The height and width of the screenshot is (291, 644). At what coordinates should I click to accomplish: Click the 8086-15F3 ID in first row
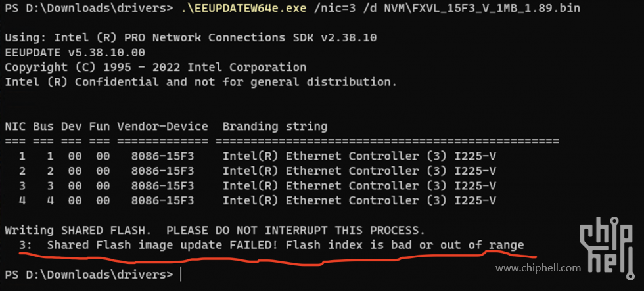[x=162, y=156]
